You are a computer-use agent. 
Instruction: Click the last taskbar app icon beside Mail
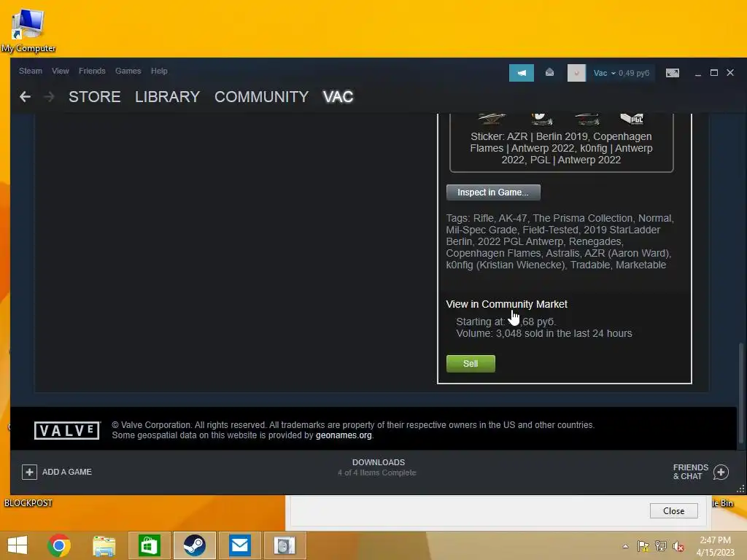pyautogui.click(x=285, y=545)
